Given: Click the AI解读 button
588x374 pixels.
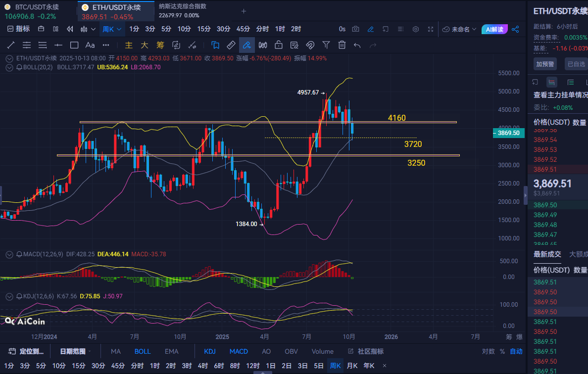Looking at the screenshot, I should [x=494, y=29].
